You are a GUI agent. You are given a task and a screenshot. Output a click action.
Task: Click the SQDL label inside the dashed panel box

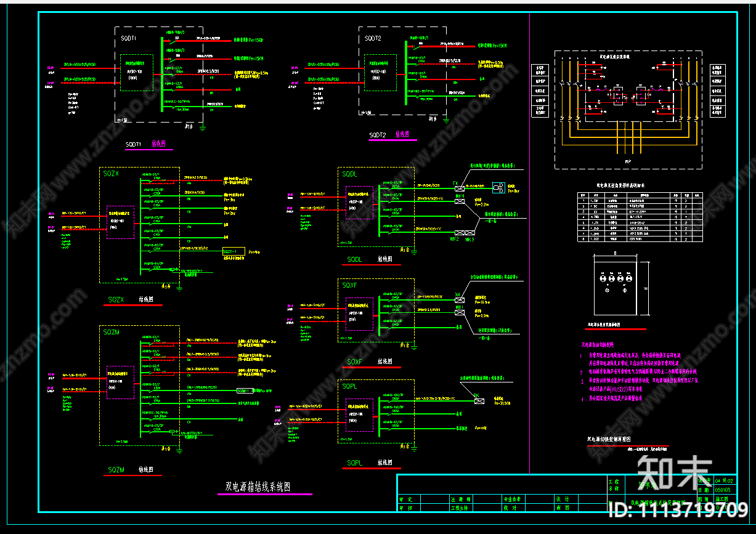pyautogui.click(x=349, y=174)
